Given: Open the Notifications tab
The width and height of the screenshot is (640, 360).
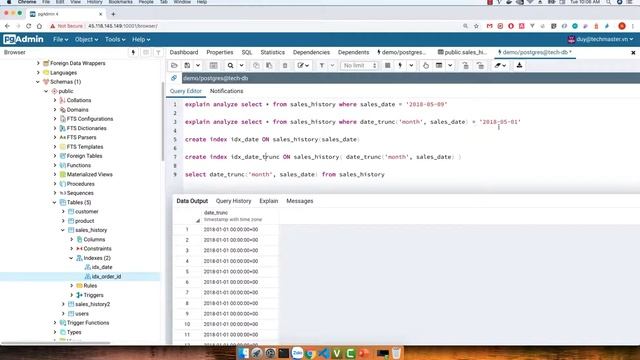Looking at the screenshot, I should coord(227,91).
